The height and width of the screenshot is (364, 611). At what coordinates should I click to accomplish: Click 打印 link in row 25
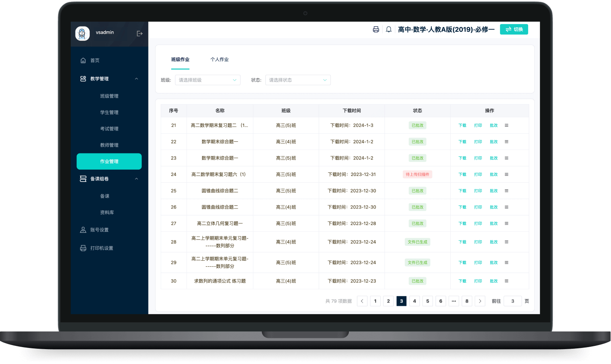478,191
